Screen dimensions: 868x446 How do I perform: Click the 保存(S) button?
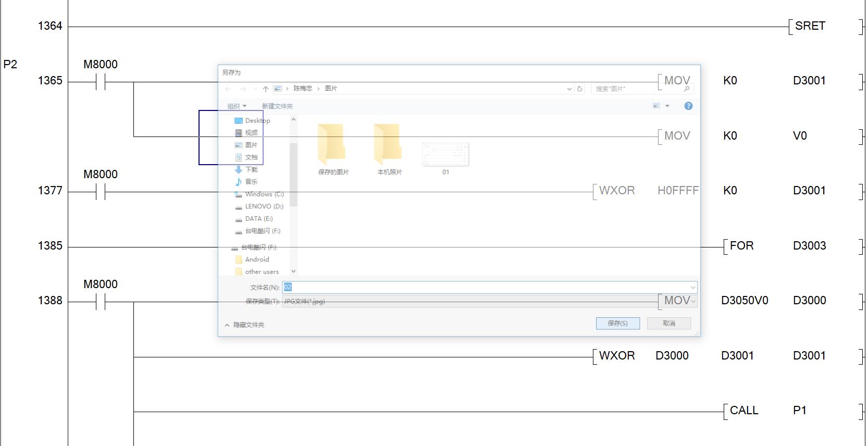click(617, 324)
